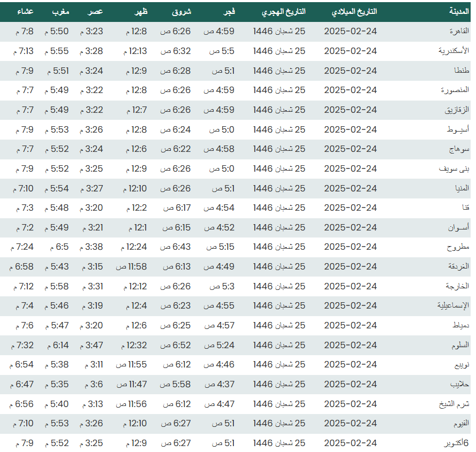Select the city name الغردقة

coord(459,266)
